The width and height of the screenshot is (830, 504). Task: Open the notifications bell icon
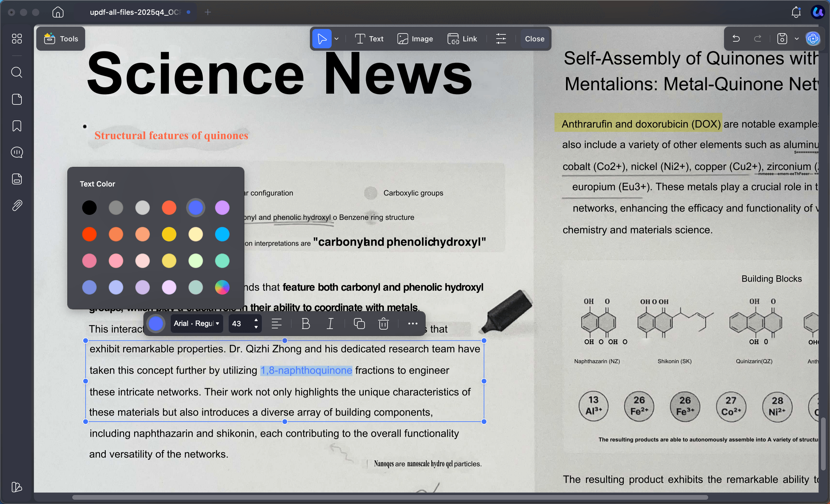796,12
